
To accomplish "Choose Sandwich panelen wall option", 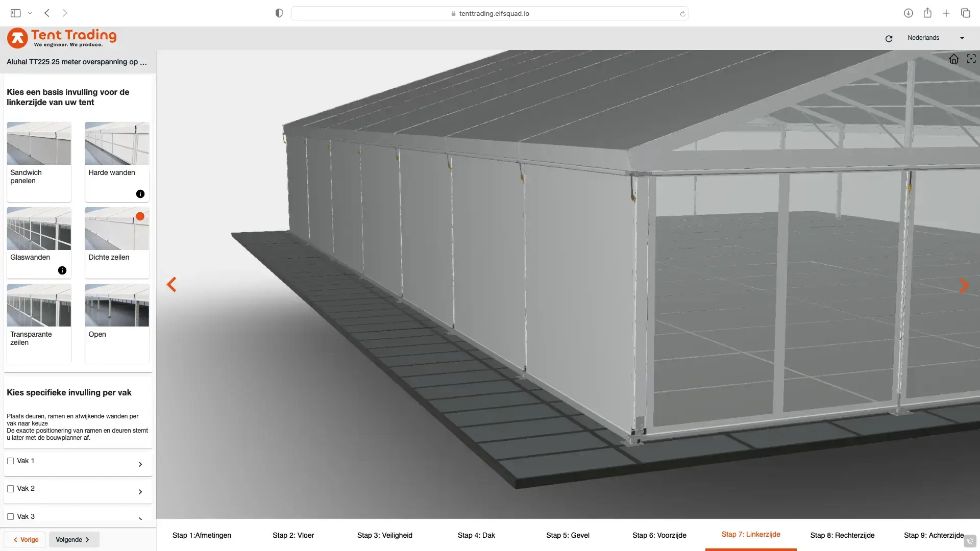I will [x=39, y=162].
